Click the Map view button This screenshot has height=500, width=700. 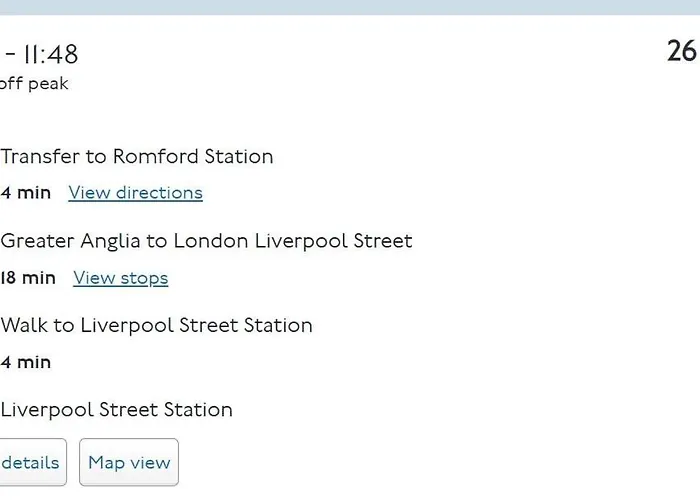click(129, 462)
